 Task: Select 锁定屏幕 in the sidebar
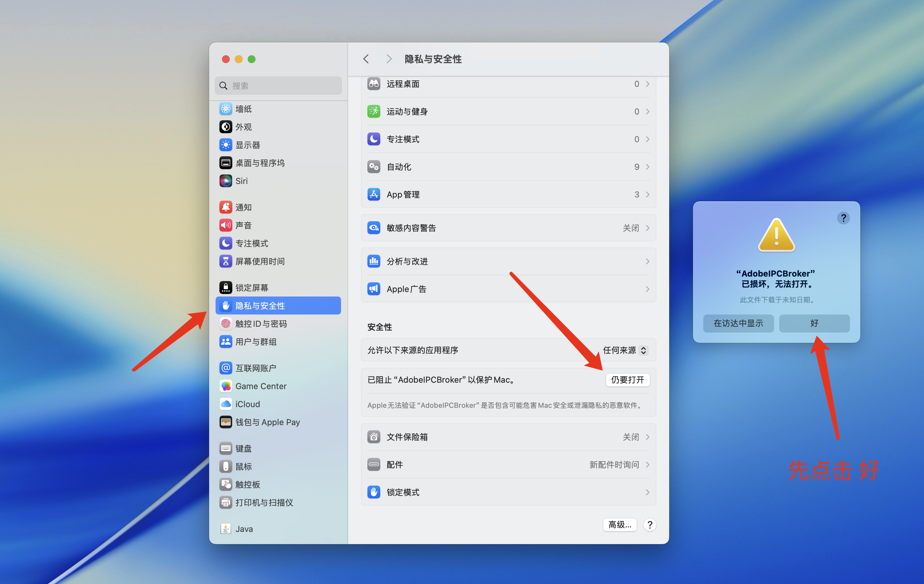(x=278, y=287)
